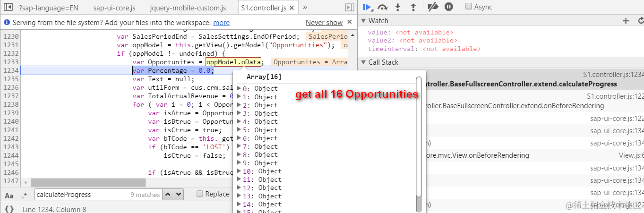Image resolution: width=644 pixels, height=213 pixels.
Task: Expand array item 10: Object
Action: tap(239, 171)
